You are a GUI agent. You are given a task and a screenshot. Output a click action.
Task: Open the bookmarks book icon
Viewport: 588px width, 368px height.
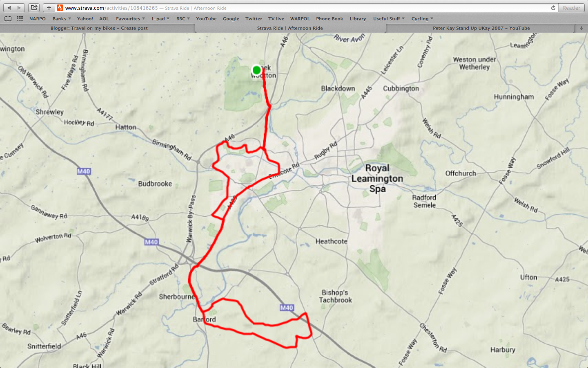[8, 19]
